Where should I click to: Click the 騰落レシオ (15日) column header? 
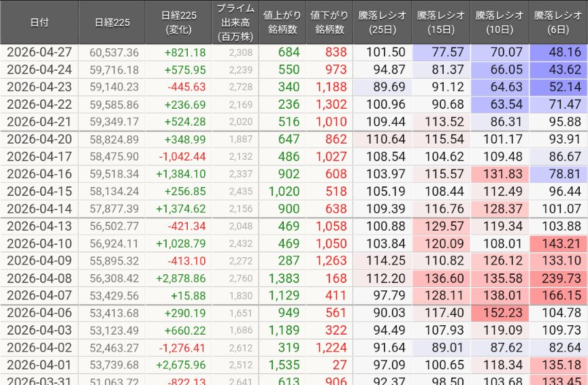(440, 22)
